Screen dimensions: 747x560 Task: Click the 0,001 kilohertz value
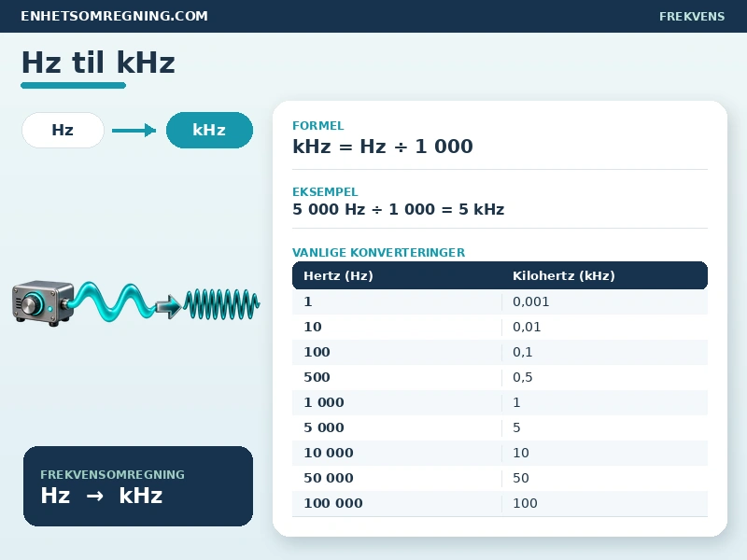tap(530, 301)
